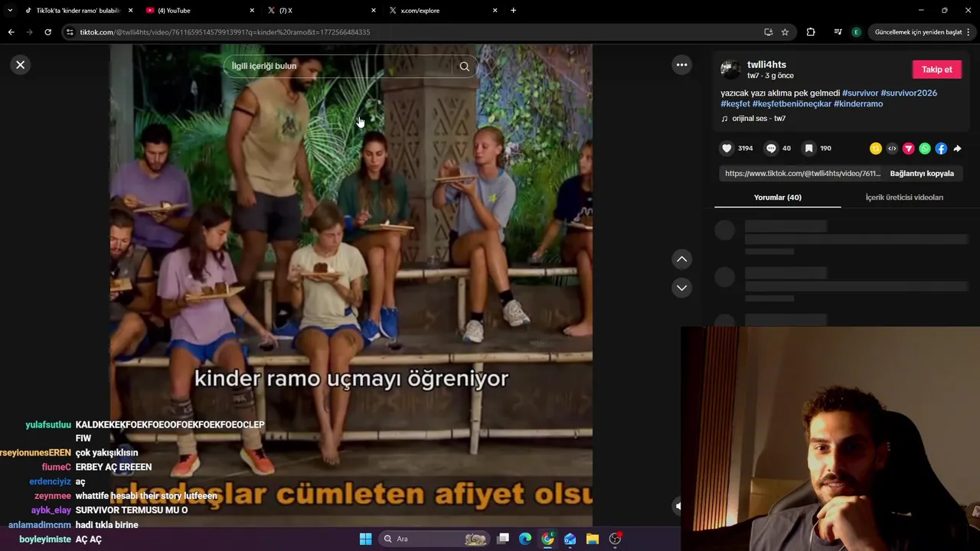Viewport: 980px width, 551px height.
Task: Open the Extensions puzzle icon
Action: 811,32
